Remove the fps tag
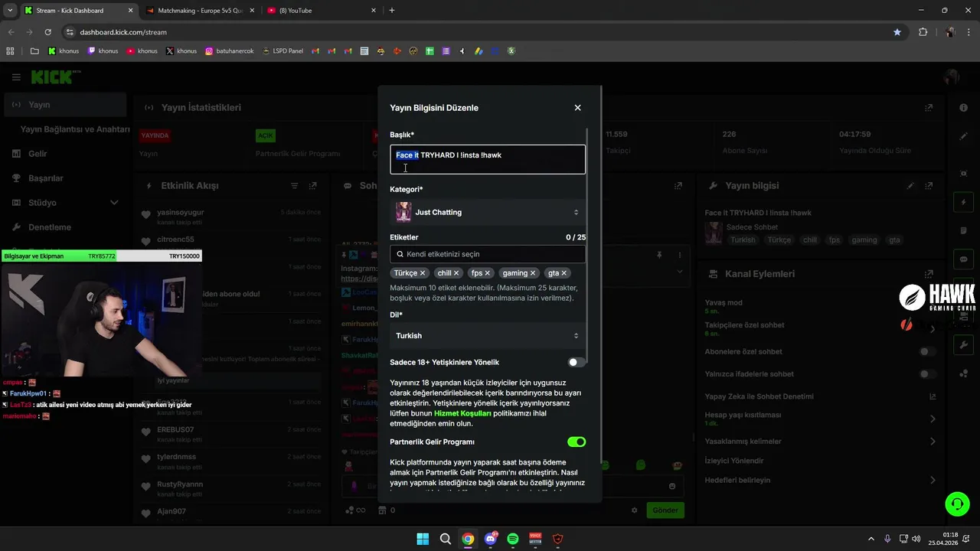980x551 pixels. coord(488,273)
